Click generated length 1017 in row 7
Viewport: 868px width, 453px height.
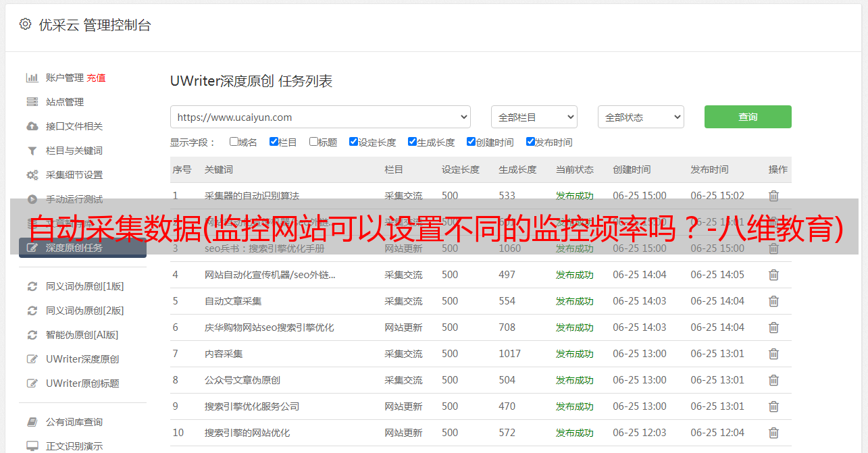510,354
